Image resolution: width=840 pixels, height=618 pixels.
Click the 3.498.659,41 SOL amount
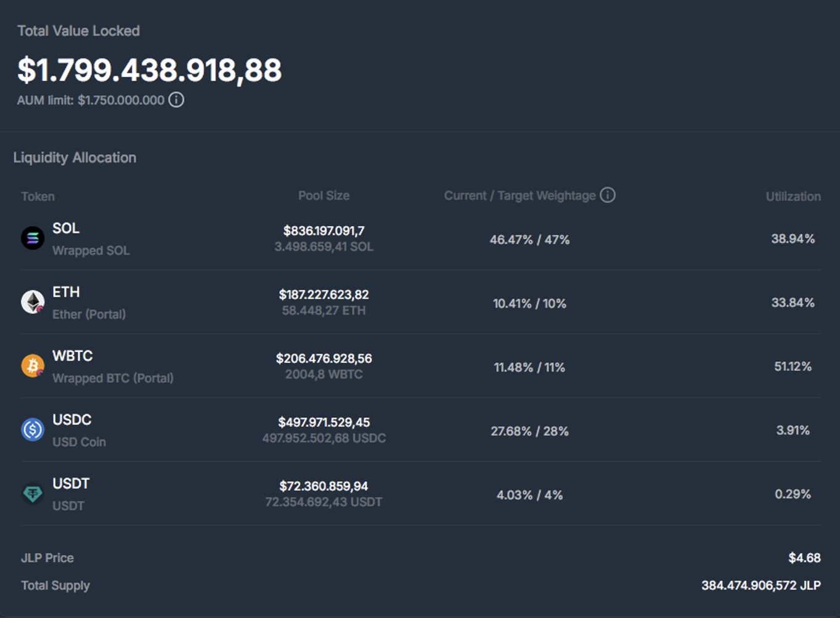coord(324,246)
